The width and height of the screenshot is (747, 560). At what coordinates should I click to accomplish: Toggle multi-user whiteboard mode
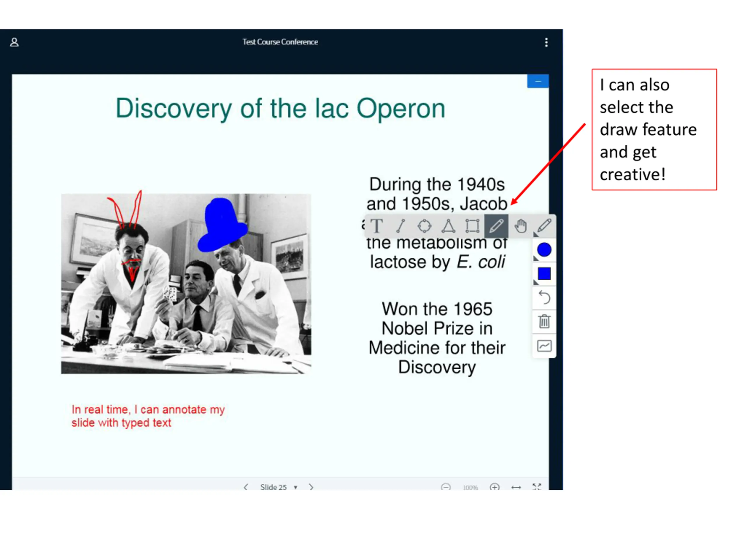pyautogui.click(x=544, y=346)
